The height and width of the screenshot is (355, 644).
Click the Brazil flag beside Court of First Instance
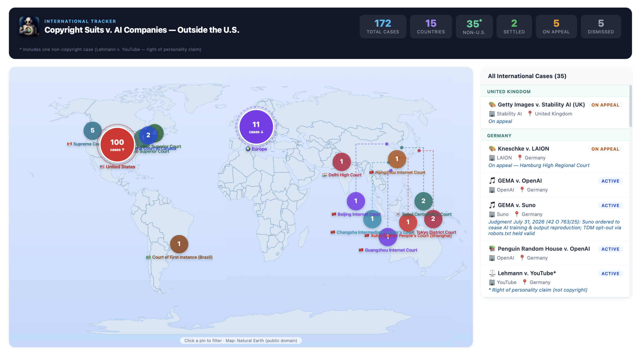148,257
